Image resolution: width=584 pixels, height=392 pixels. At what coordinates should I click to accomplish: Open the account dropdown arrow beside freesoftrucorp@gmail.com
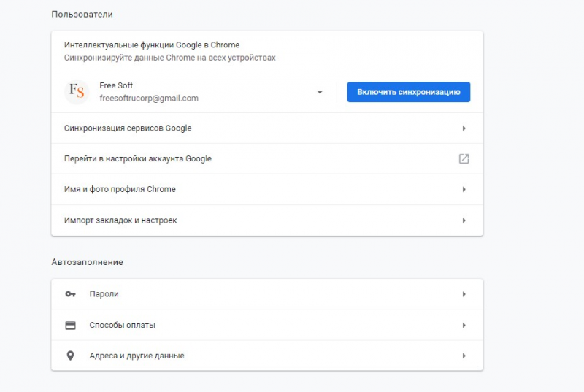click(x=320, y=92)
